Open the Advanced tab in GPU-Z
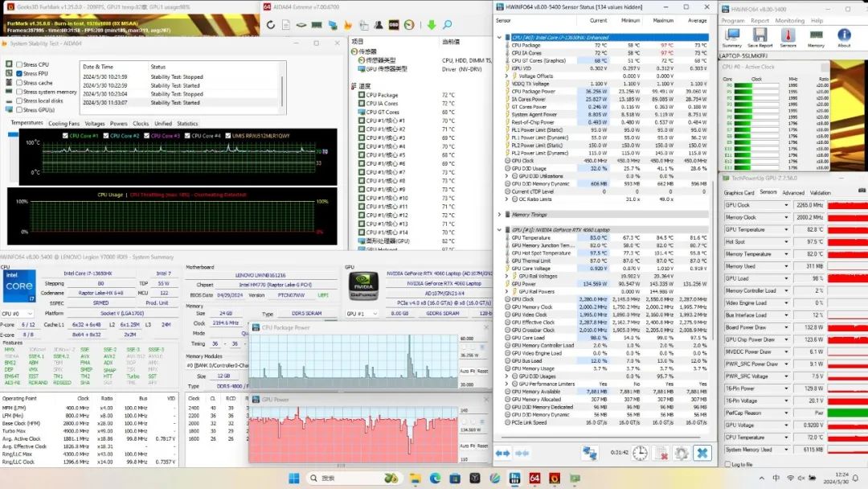Image resolution: width=868 pixels, height=489 pixels. click(793, 193)
